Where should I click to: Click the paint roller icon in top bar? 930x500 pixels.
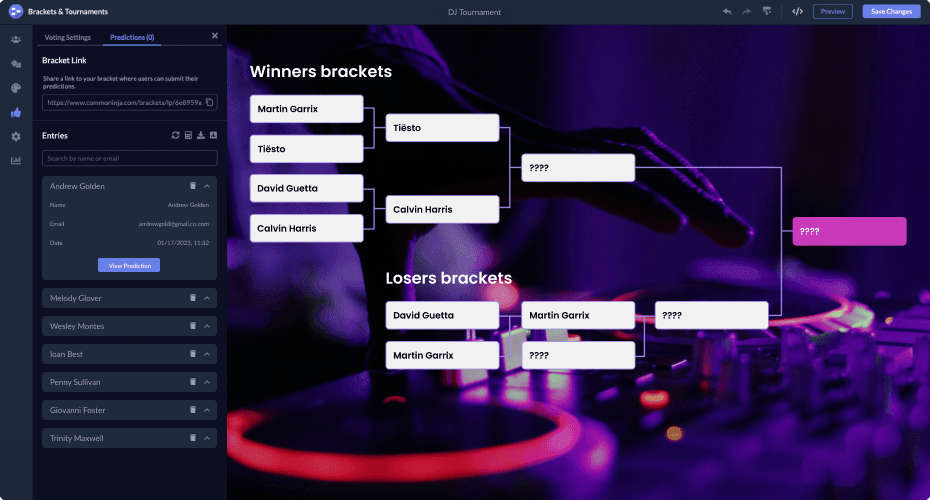[x=767, y=11]
